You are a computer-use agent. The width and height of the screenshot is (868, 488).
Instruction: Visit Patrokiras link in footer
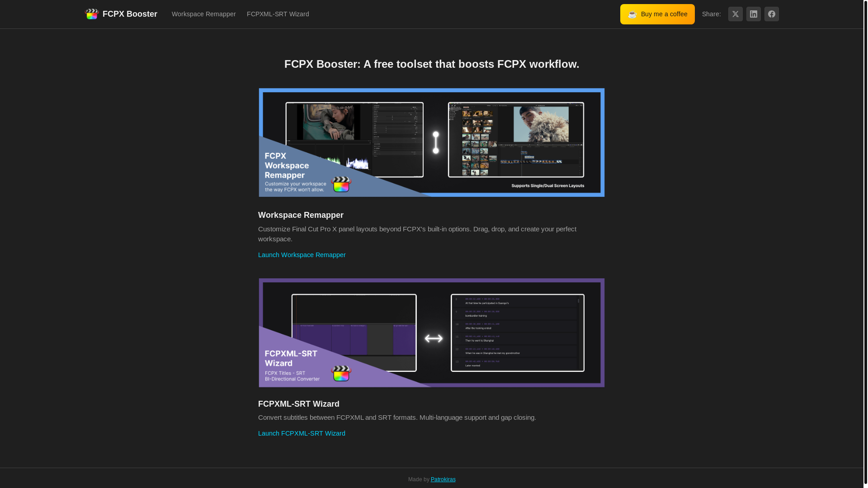point(443,479)
